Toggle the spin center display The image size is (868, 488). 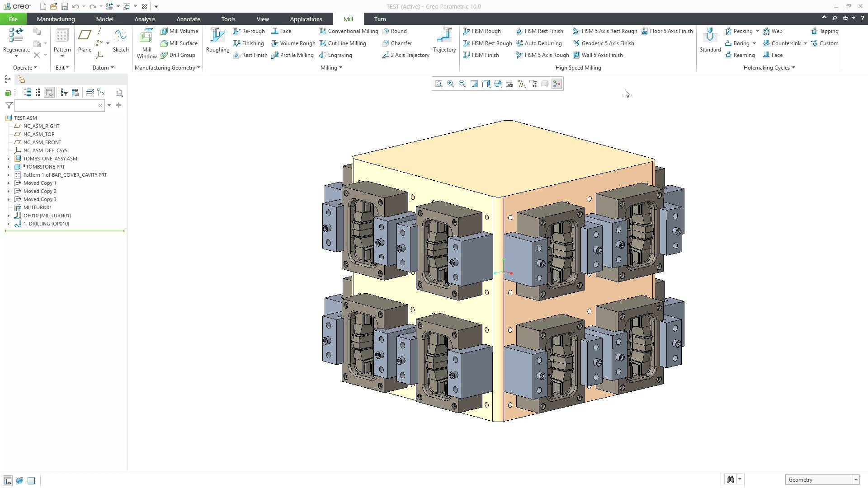click(557, 84)
